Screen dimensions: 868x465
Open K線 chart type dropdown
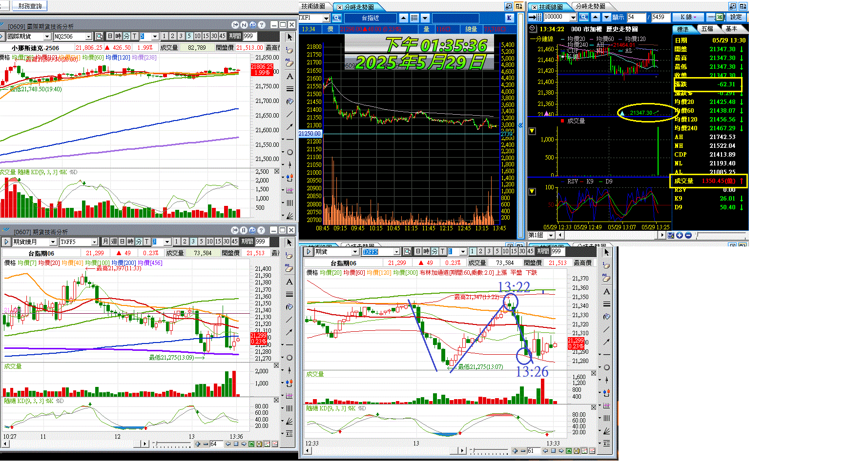click(x=688, y=17)
